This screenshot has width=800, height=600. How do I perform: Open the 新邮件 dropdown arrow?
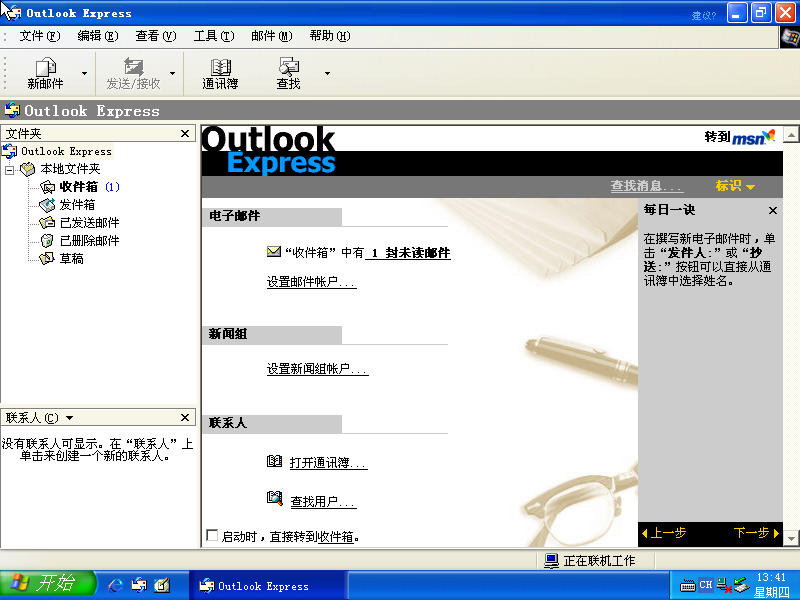[85, 73]
